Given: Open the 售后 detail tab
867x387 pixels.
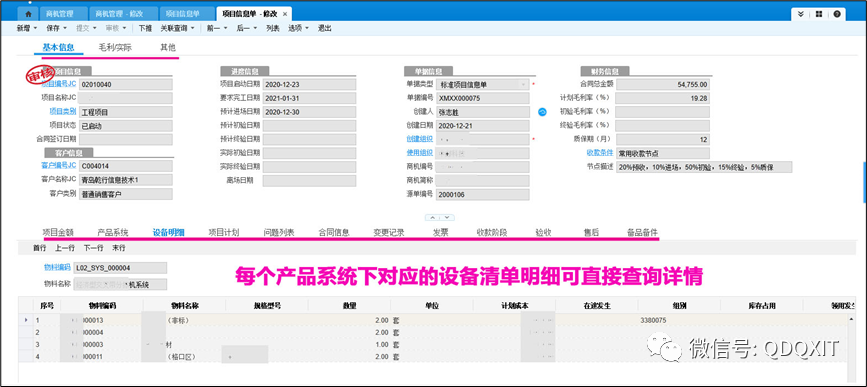Looking at the screenshot, I should pos(591,232).
